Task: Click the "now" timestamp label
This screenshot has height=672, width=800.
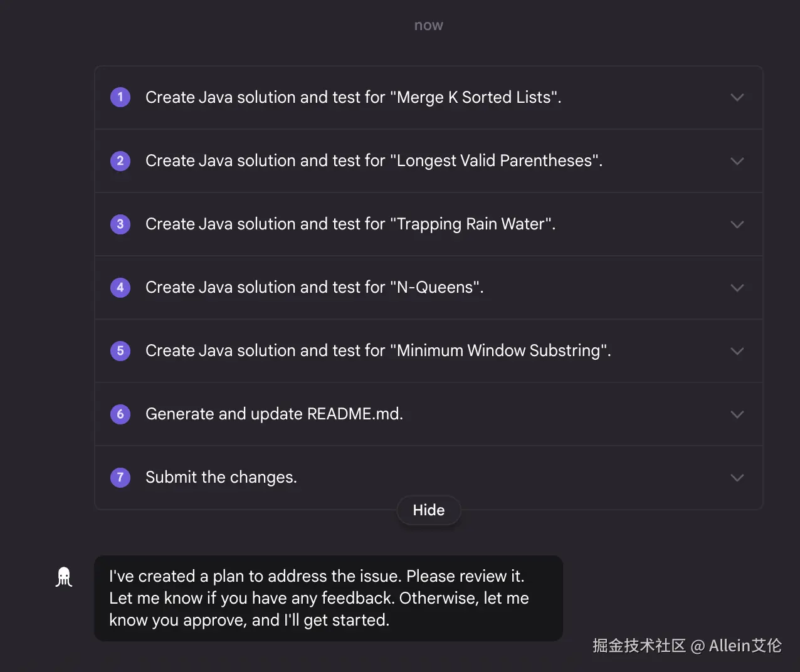Action: coord(429,25)
